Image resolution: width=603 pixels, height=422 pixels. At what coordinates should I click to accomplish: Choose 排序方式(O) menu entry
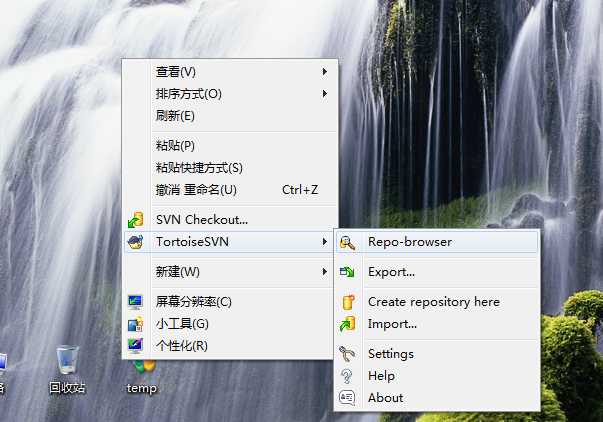click(230, 93)
